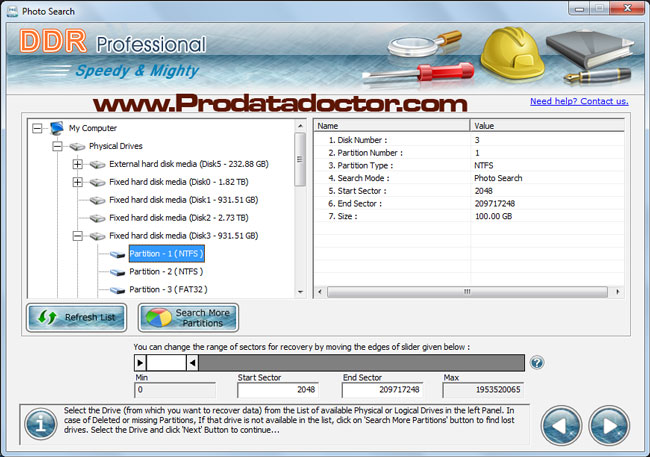Click tree scrollbar up arrow
The image size is (650, 457).
[300, 126]
